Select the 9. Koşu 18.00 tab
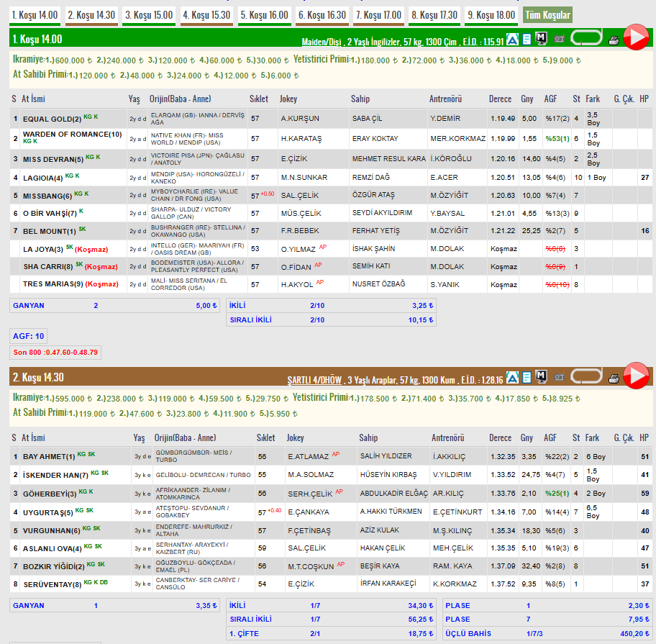Image resolution: width=656 pixels, height=644 pixels. coord(491,16)
